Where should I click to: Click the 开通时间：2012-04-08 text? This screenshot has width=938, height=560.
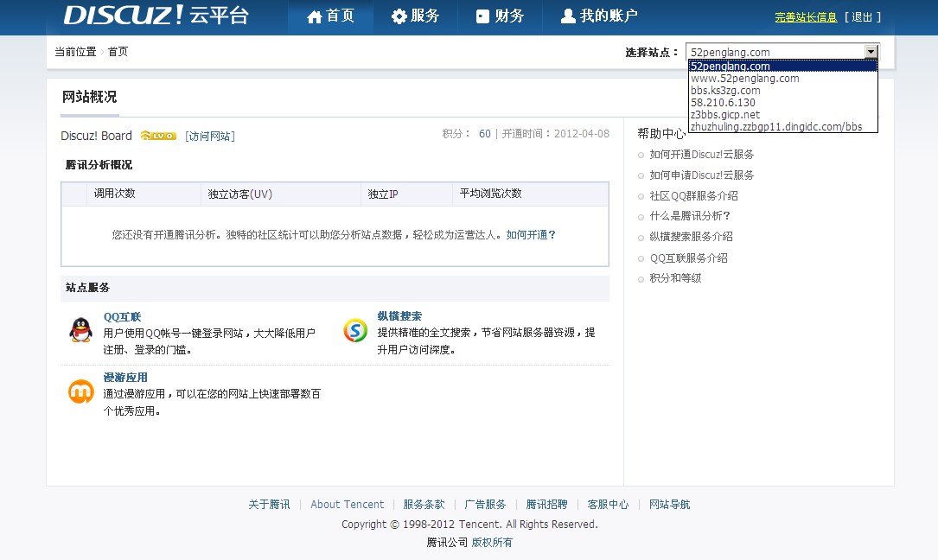(x=556, y=133)
